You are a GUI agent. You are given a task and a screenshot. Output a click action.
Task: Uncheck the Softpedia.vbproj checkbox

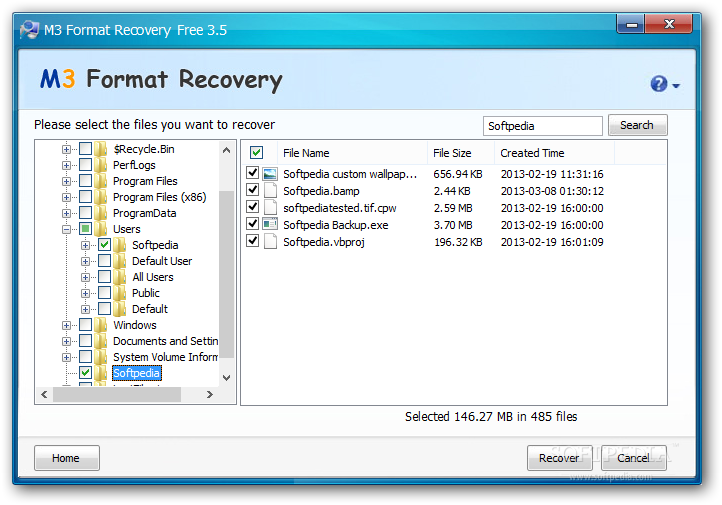252,240
